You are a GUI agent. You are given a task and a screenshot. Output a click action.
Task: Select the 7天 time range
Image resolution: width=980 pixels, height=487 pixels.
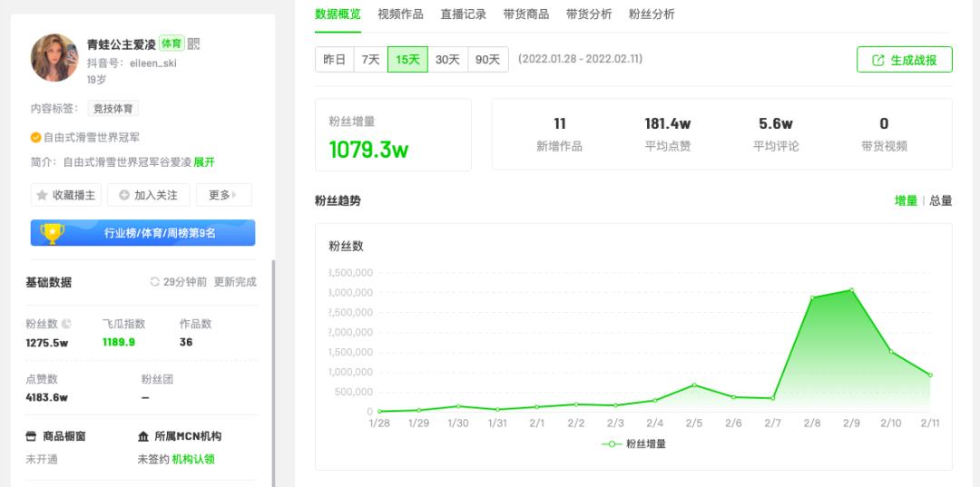[x=370, y=59]
